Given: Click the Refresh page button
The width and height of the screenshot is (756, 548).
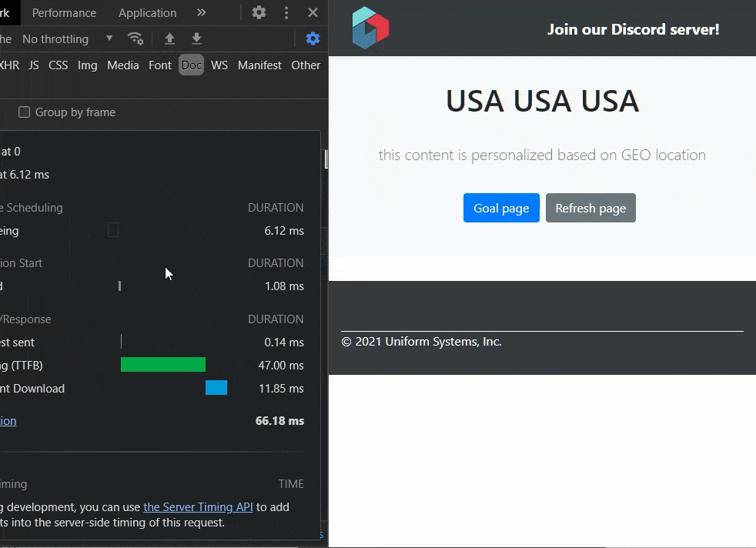Looking at the screenshot, I should [590, 208].
